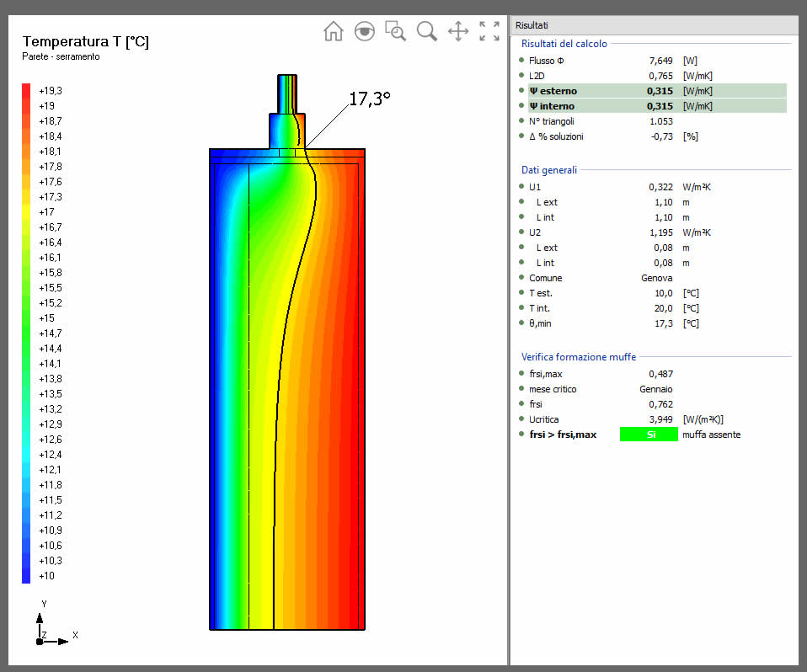Click the mese critico value Gennaio
The image size is (807, 672).
coord(656,389)
